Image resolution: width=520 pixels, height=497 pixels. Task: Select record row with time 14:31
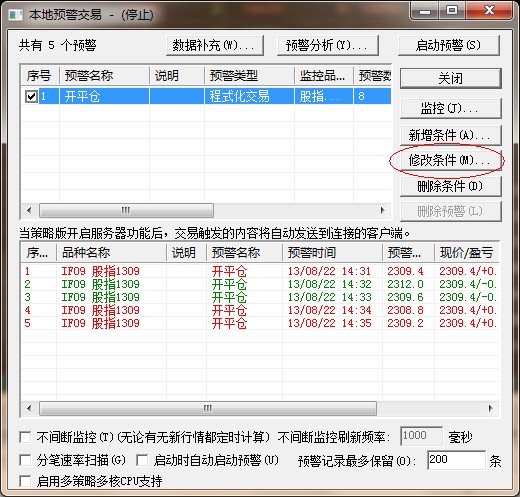[x=260, y=271]
